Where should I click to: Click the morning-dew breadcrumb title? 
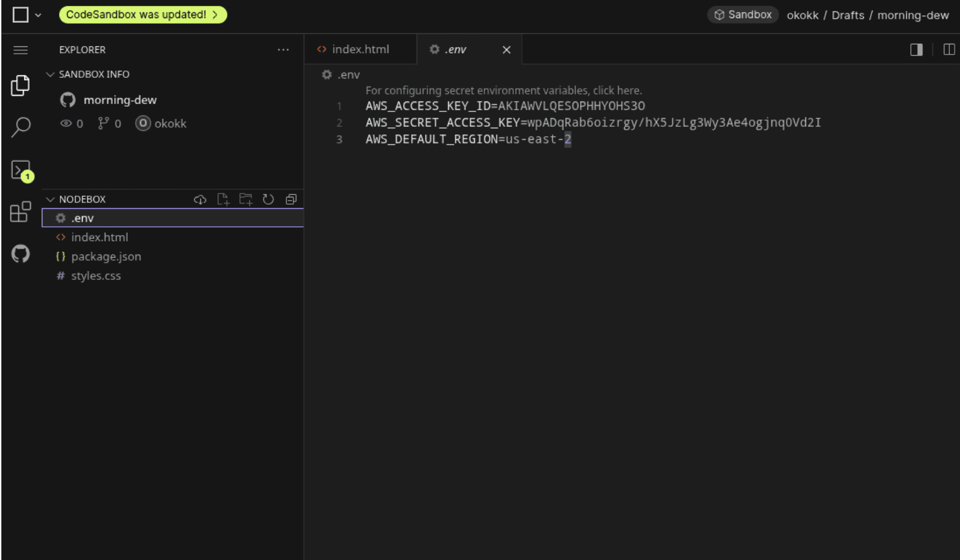[913, 15]
